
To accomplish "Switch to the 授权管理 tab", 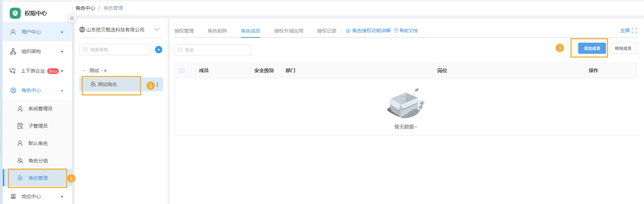I will pos(184,31).
